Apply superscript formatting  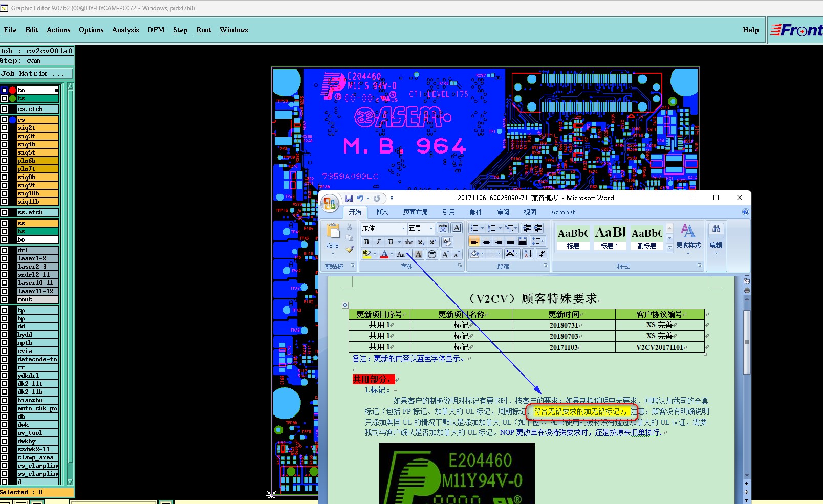(x=432, y=242)
